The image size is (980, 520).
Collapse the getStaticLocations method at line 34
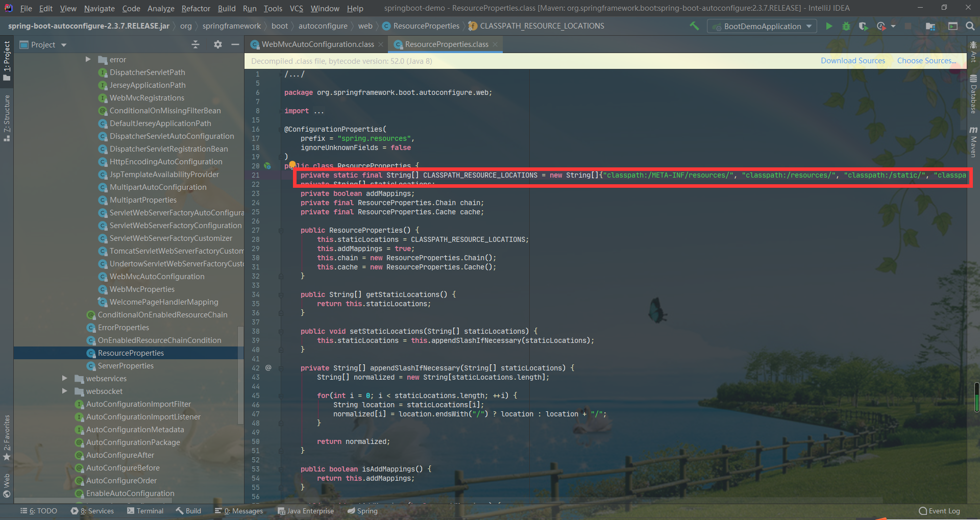coord(281,295)
